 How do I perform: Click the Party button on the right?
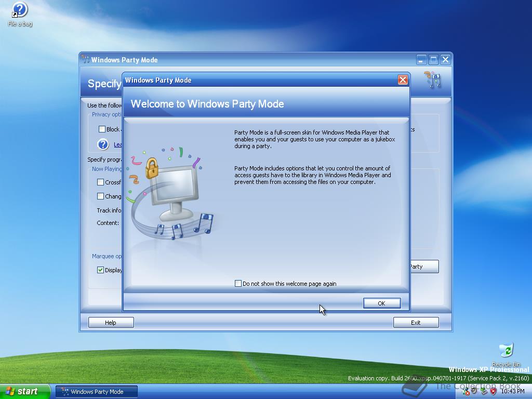425,267
